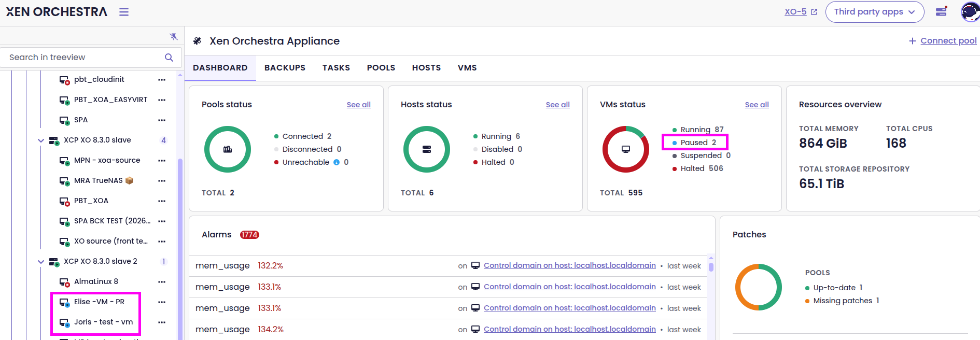Click the search magnifier icon in treeview
This screenshot has height=340, width=980.
pos(169,58)
